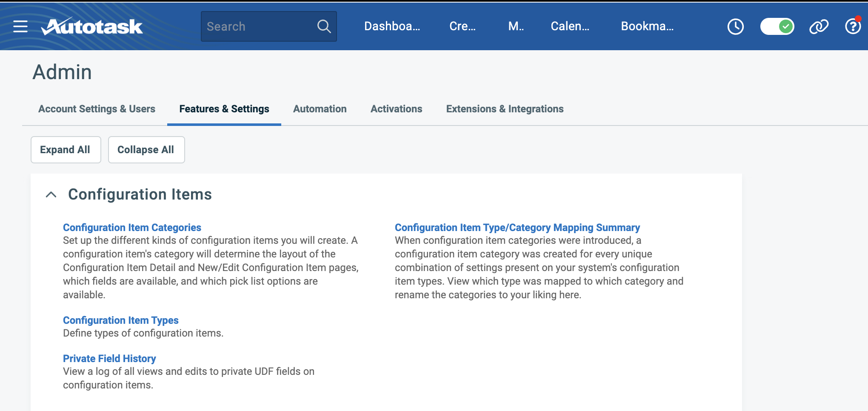Open the help question mark icon
Viewport: 868px width, 411px height.
click(853, 26)
